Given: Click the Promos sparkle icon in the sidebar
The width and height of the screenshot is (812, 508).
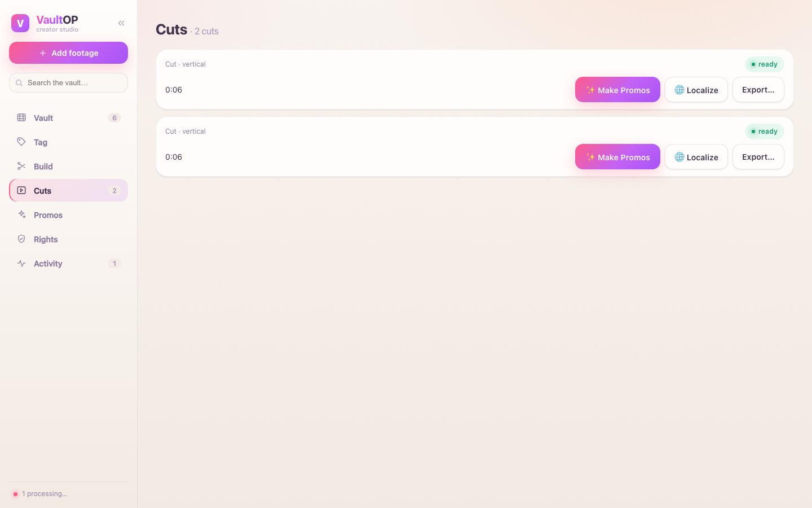Looking at the screenshot, I should 21,214.
